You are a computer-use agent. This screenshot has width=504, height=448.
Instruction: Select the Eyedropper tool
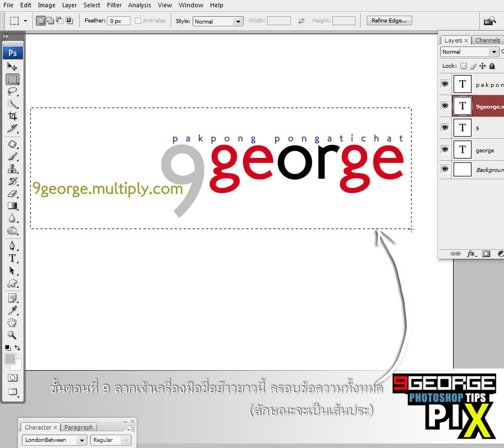pyautogui.click(x=12, y=310)
